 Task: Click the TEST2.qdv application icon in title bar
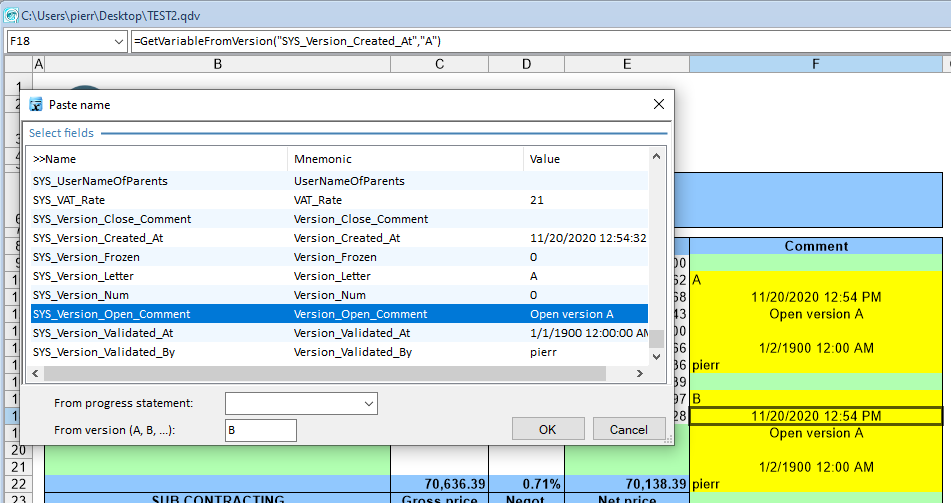tap(11, 13)
